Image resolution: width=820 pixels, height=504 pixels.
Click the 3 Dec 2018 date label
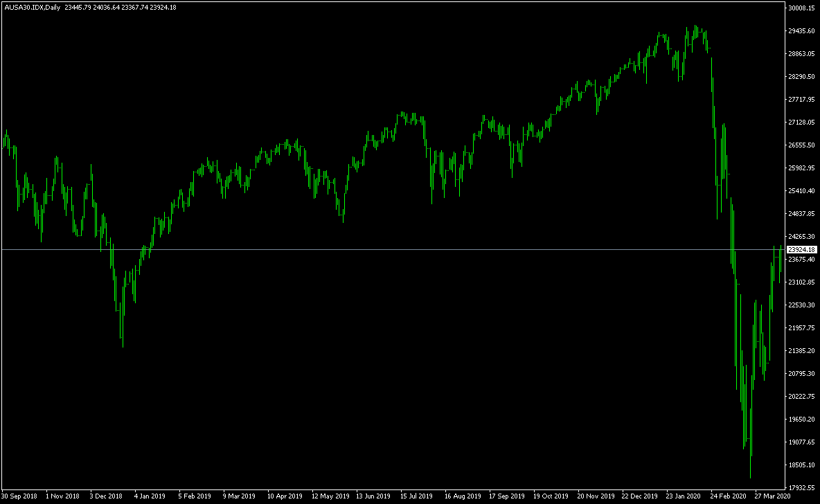tap(106, 496)
